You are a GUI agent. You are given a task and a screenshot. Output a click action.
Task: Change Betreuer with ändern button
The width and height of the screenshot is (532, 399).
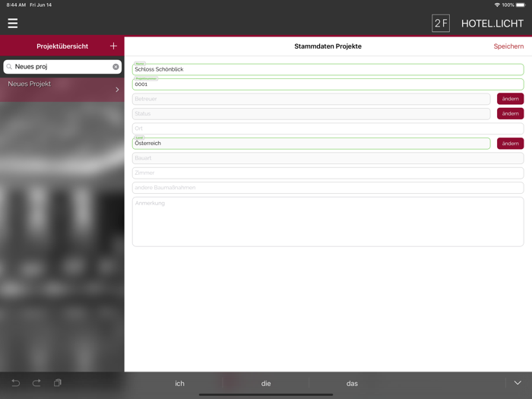pyautogui.click(x=510, y=99)
